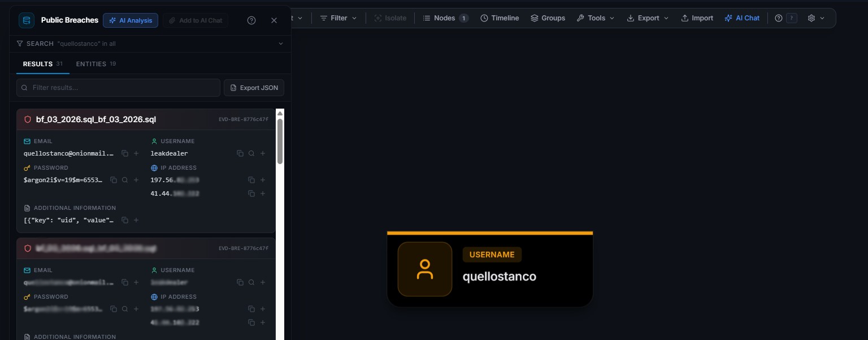The width and height of the screenshot is (868, 340).
Task: Focus the Filter results input field
Action: 118,88
